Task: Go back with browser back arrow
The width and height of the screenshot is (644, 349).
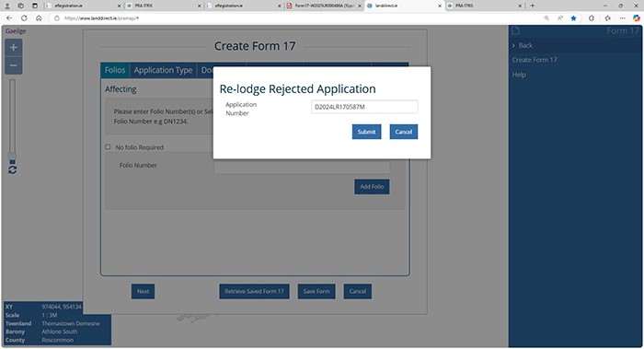Action: tap(9, 18)
